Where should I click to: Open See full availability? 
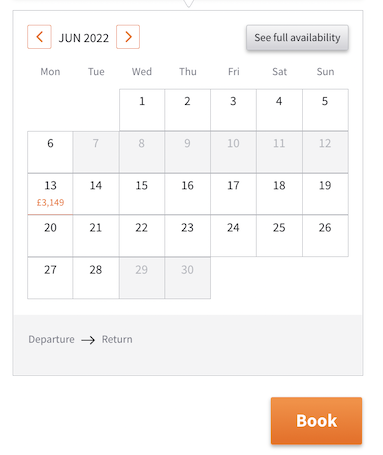click(297, 38)
